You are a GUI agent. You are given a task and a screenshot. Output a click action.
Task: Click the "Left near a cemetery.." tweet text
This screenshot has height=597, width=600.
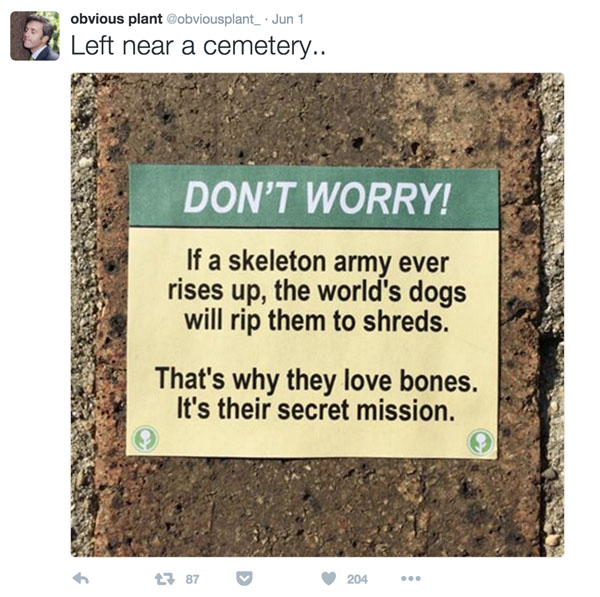197,46
